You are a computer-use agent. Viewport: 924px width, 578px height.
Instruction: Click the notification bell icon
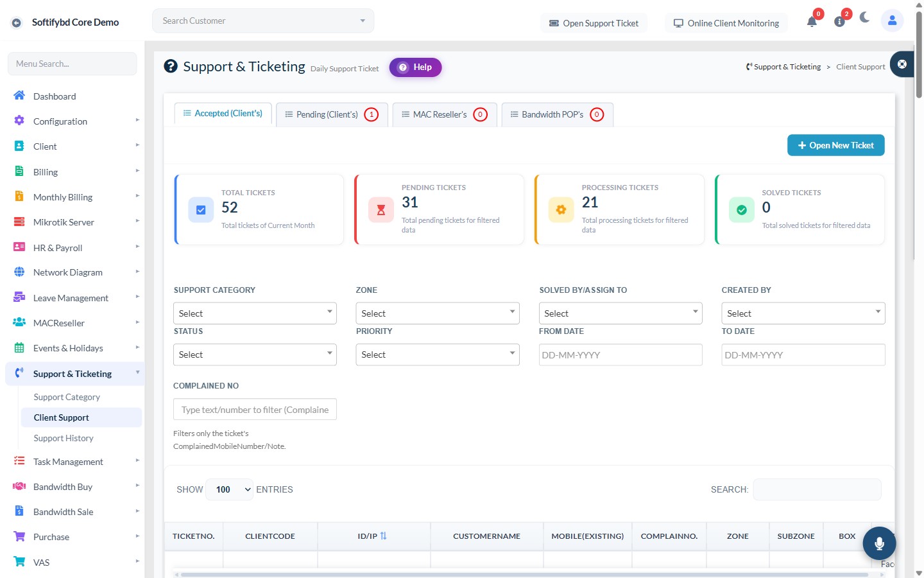[x=812, y=22]
